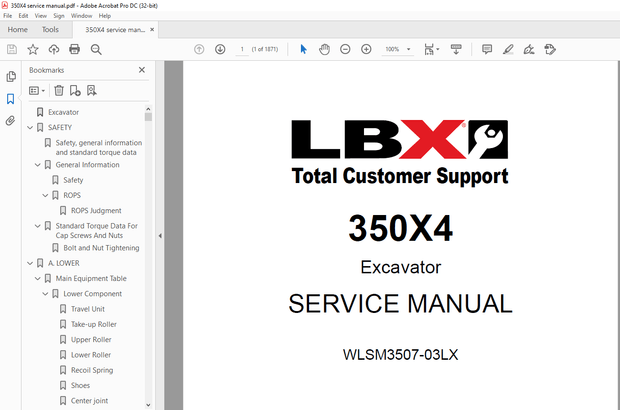This screenshot has height=410, width=620.
Task: Close the Bookmarks panel
Action: click(x=142, y=70)
